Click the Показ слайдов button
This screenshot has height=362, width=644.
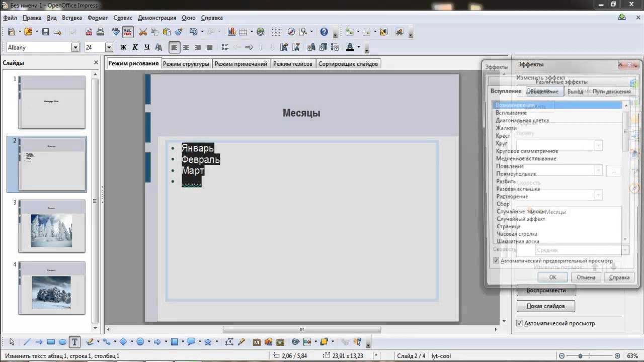546,306
